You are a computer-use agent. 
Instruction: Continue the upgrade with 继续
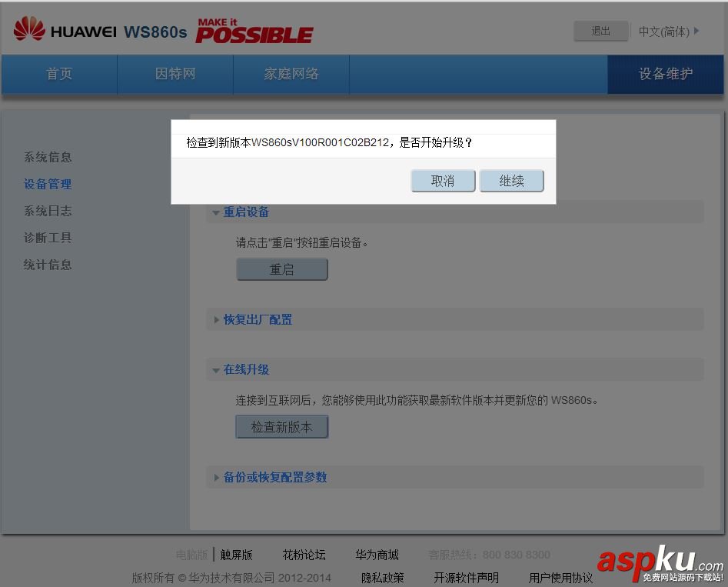click(511, 180)
